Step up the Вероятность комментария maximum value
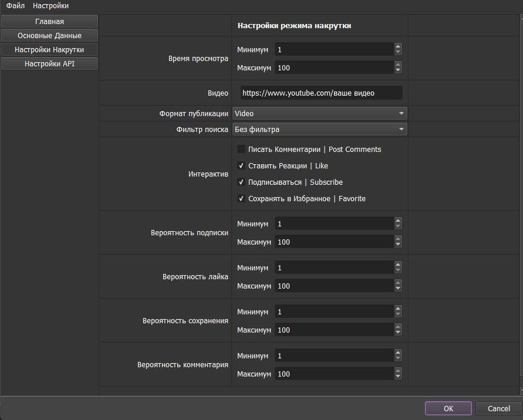The image size is (523, 420). coord(399,371)
